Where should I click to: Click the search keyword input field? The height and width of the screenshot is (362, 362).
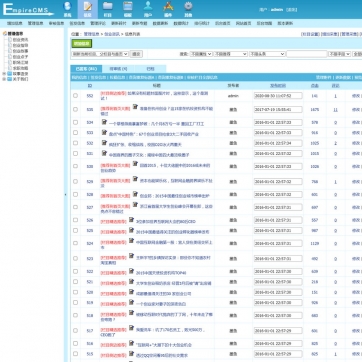307,54
